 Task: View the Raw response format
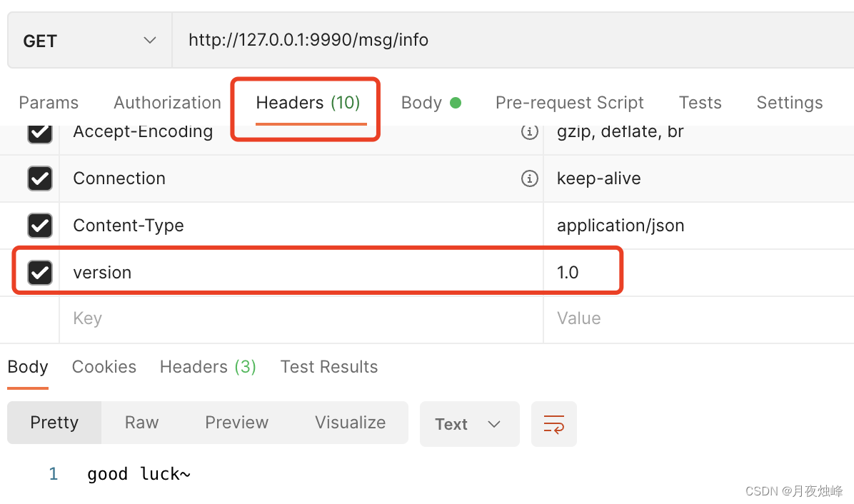coord(141,423)
